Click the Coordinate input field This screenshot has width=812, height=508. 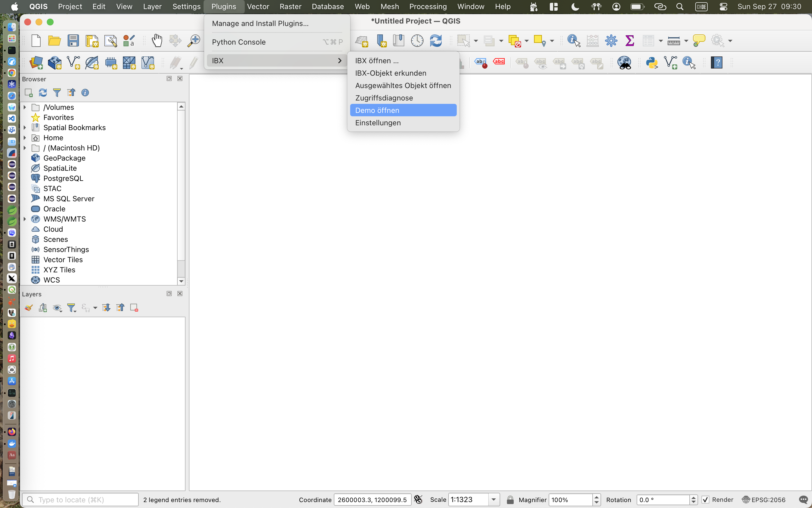[x=372, y=500]
